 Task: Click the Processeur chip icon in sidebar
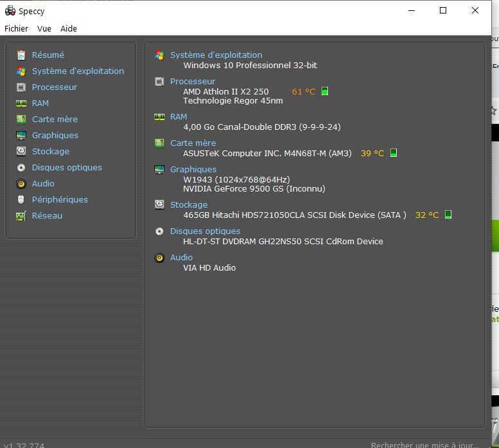[x=21, y=87]
